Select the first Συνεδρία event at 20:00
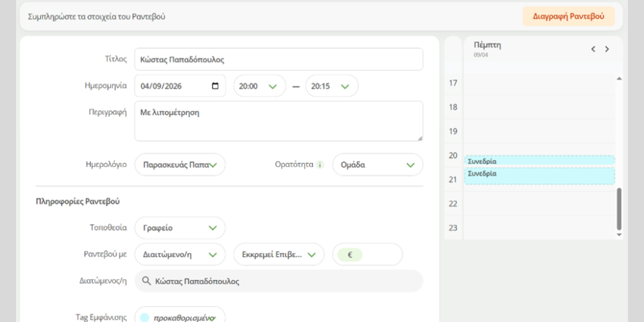Image resolution: width=644 pixels, height=322 pixels. click(539, 161)
